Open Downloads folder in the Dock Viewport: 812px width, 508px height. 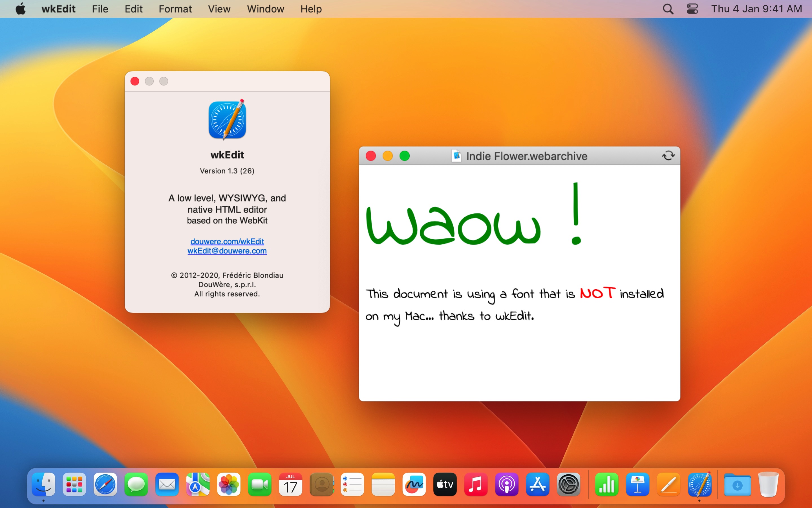coord(738,485)
